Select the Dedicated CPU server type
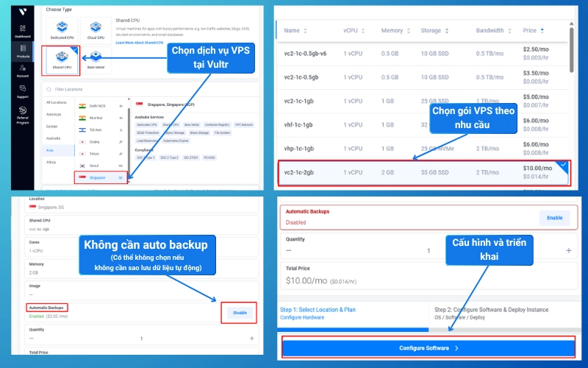This screenshot has width=588, height=368. pos(60,28)
